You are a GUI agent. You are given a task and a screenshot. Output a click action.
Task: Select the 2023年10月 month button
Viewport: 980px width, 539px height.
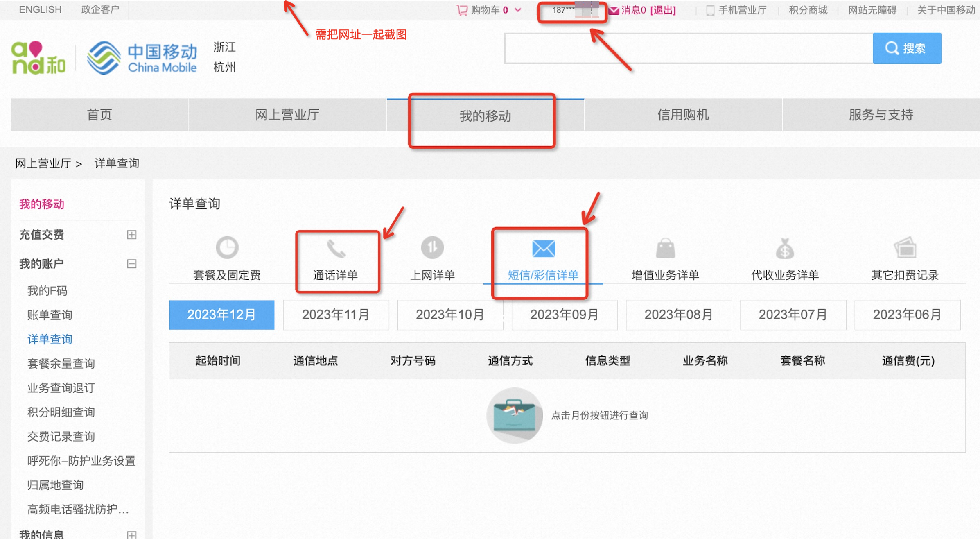(x=450, y=315)
